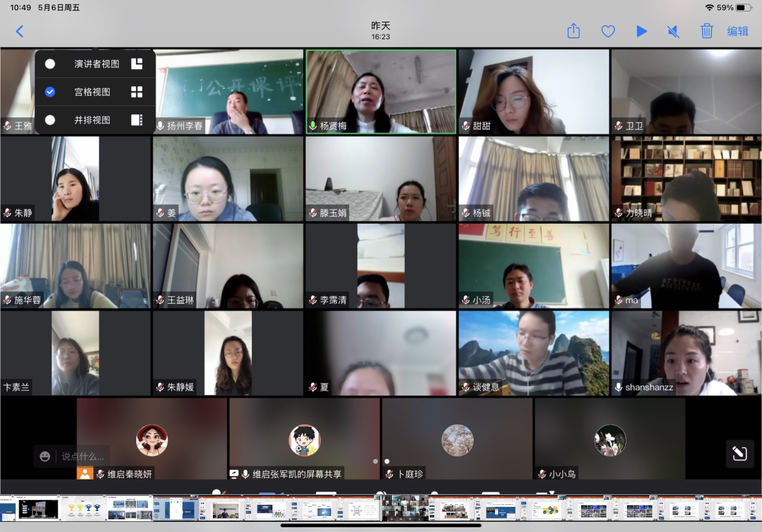The width and height of the screenshot is (762, 532).
Task: Select first thumbnail in bottom photo strip
Action: coord(8,509)
